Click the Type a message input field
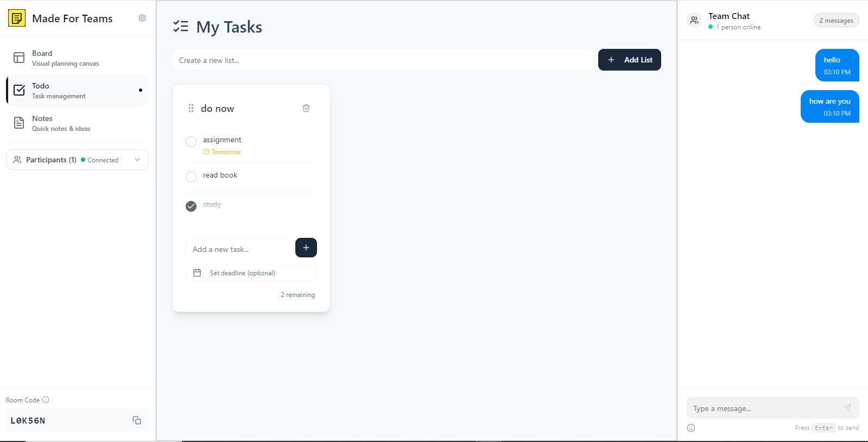Image resolution: width=868 pixels, height=442 pixels. pyautogui.click(x=773, y=408)
